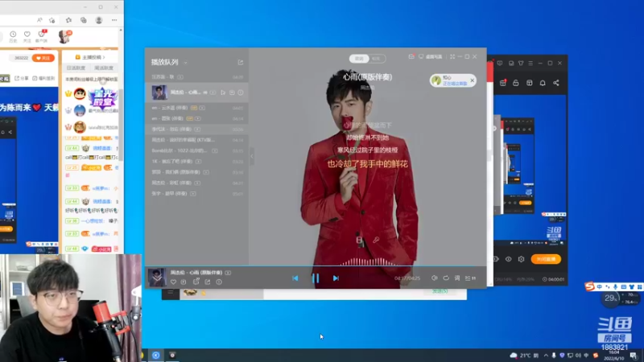
Task: Share the current song from bottom bar
Action: pos(208,282)
